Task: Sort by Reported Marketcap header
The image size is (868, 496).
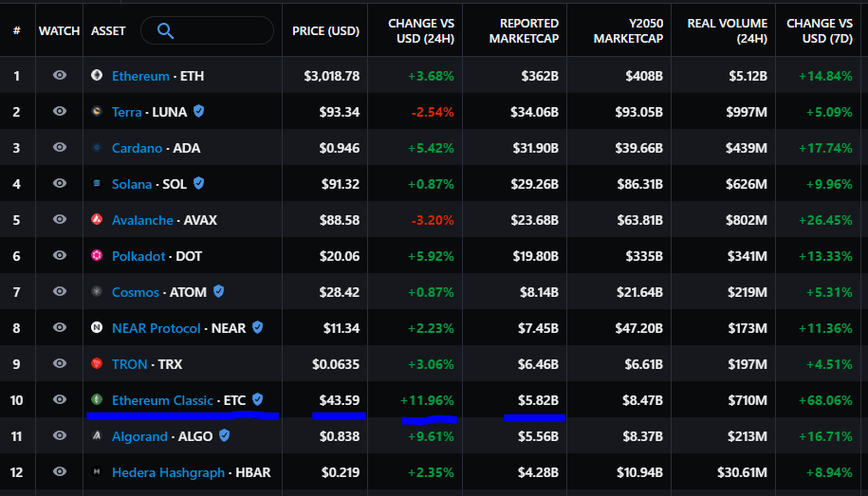Action: point(525,31)
